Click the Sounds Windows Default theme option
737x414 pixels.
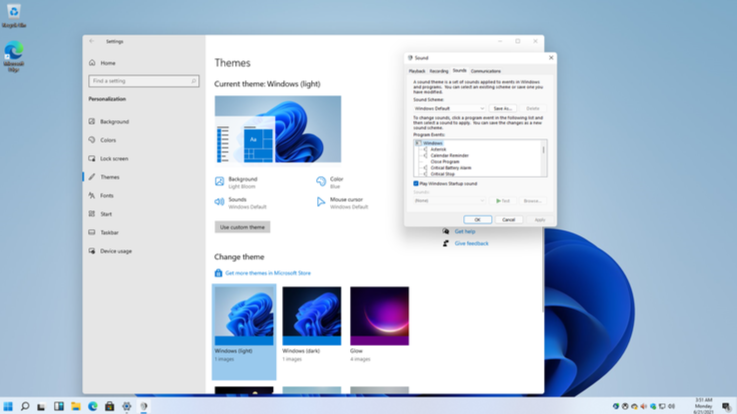[x=241, y=203]
